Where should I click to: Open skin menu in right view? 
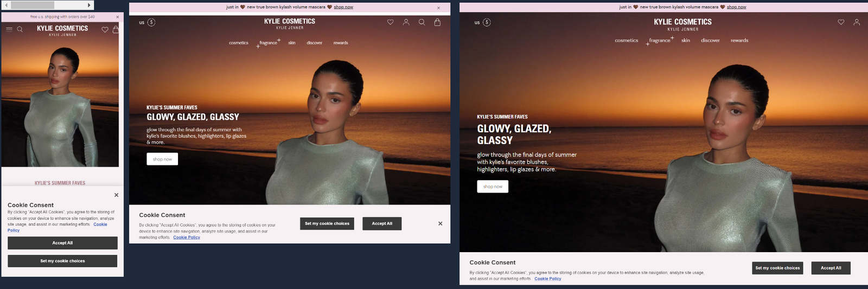pyautogui.click(x=686, y=41)
